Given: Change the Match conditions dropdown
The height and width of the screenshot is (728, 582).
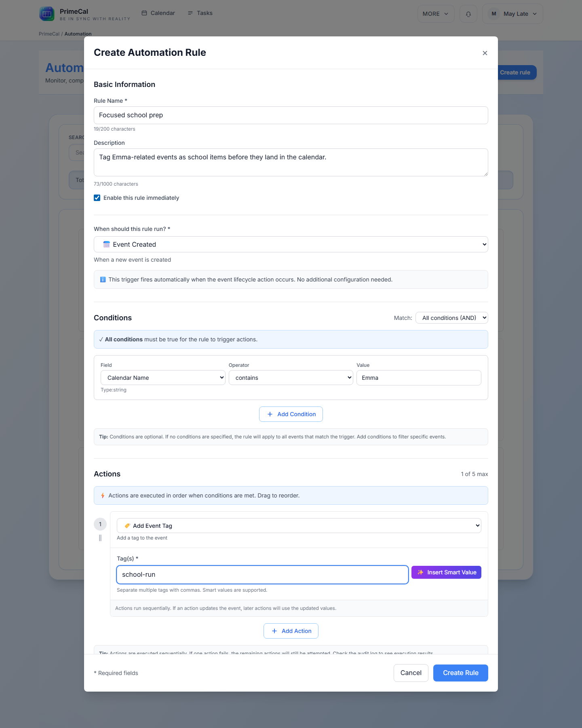Looking at the screenshot, I should click(x=451, y=317).
